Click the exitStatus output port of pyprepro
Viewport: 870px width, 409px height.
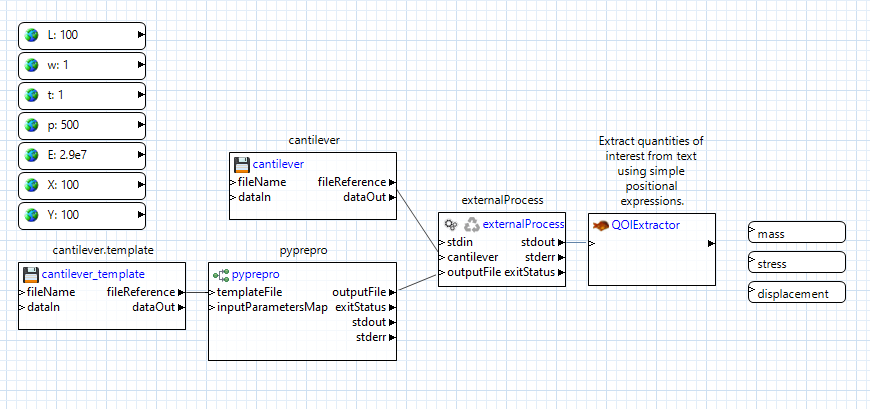coord(391,306)
